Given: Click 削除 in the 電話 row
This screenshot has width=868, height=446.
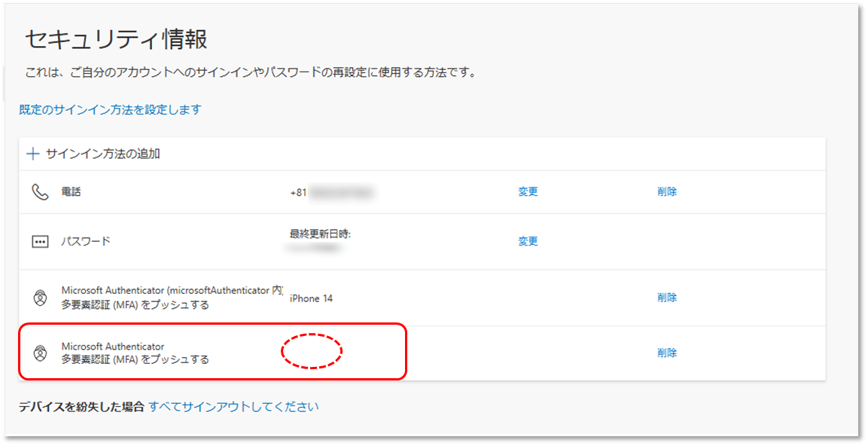Looking at the screenshot, I should point(667,191).
